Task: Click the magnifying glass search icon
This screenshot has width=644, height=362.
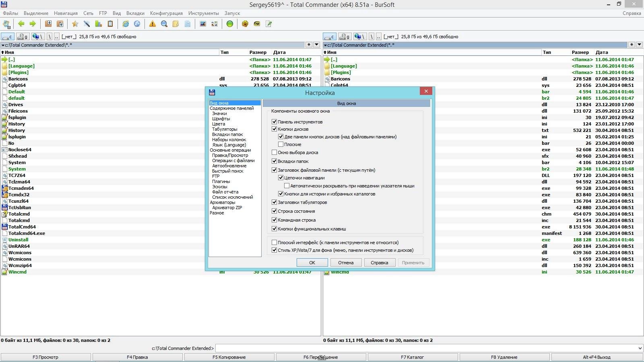Action: pos(164,24)
